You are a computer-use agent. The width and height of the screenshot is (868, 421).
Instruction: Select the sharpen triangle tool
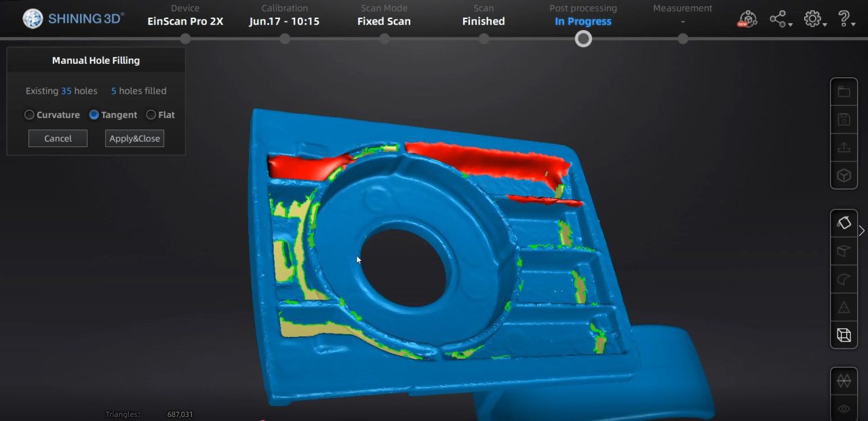[x=844, y=307]
